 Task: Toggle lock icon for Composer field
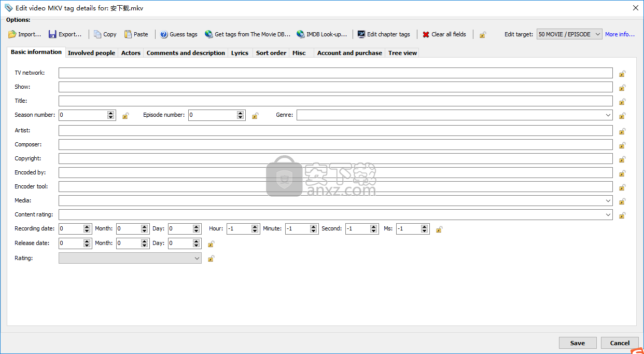(622, 145)
